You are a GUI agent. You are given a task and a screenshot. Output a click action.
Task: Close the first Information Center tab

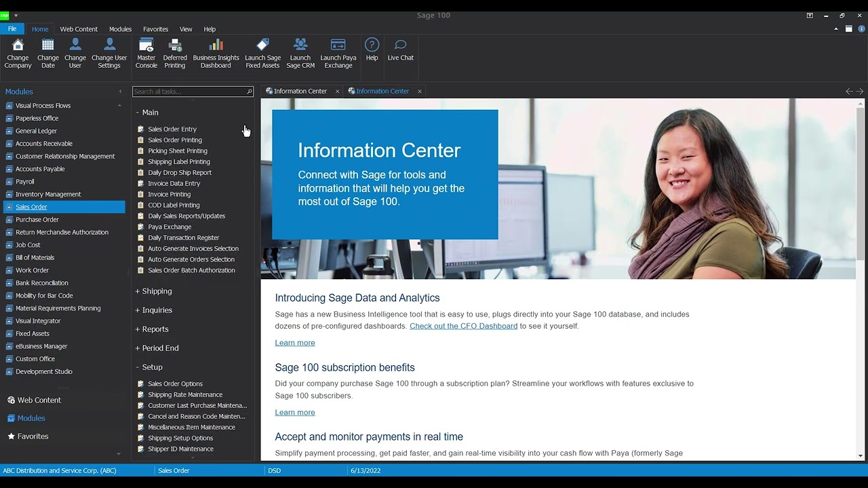(x=337, y=91)
